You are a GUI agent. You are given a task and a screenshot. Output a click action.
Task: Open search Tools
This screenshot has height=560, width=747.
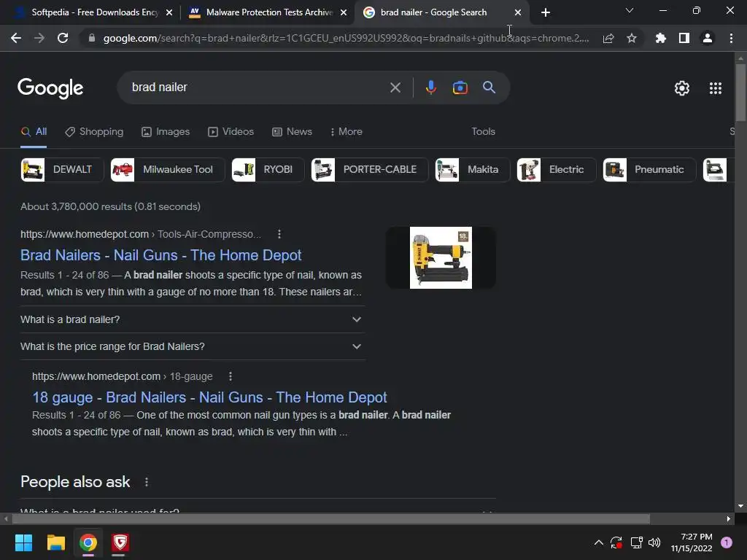483,131
